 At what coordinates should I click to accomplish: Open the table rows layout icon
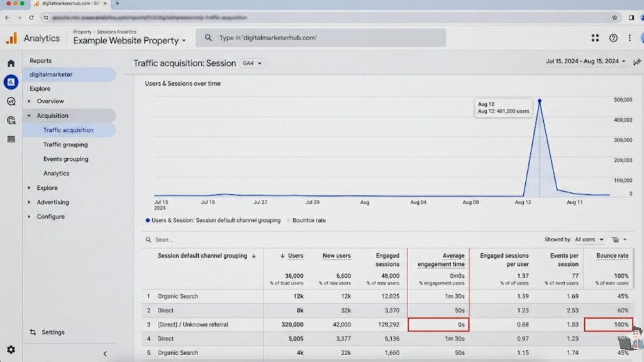(x=615, y=239)
